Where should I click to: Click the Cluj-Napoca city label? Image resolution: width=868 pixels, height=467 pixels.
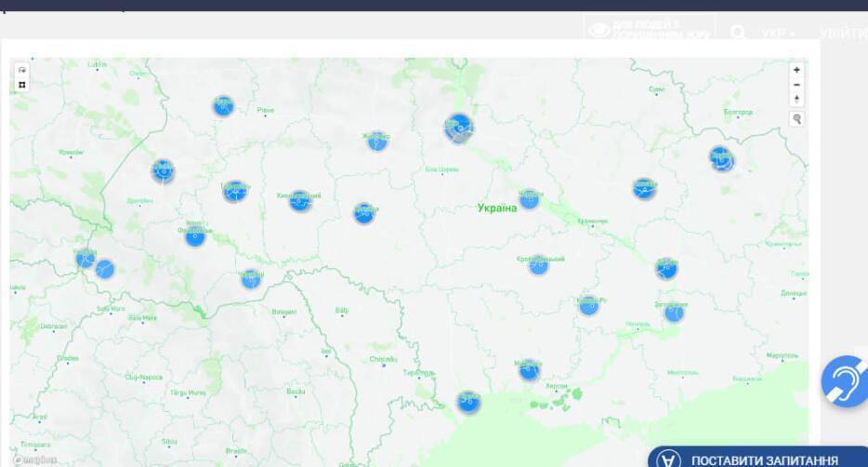point(143,378)
